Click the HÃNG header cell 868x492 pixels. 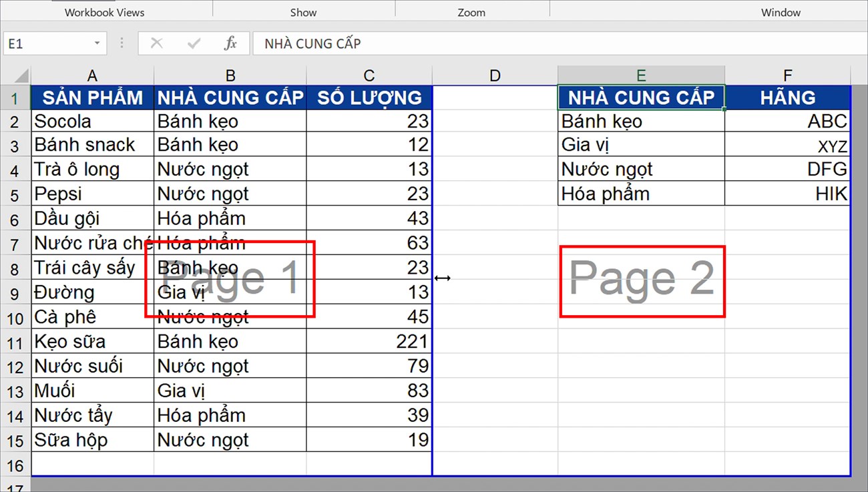pos(788,97)
